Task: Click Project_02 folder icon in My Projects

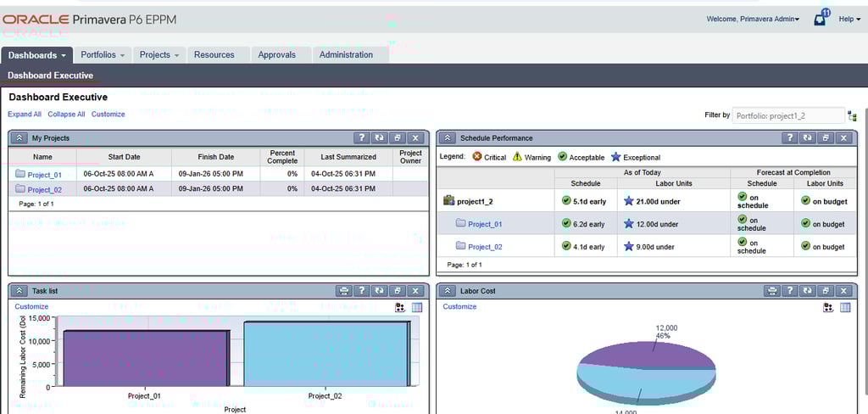Action: [x=20, y=189]
